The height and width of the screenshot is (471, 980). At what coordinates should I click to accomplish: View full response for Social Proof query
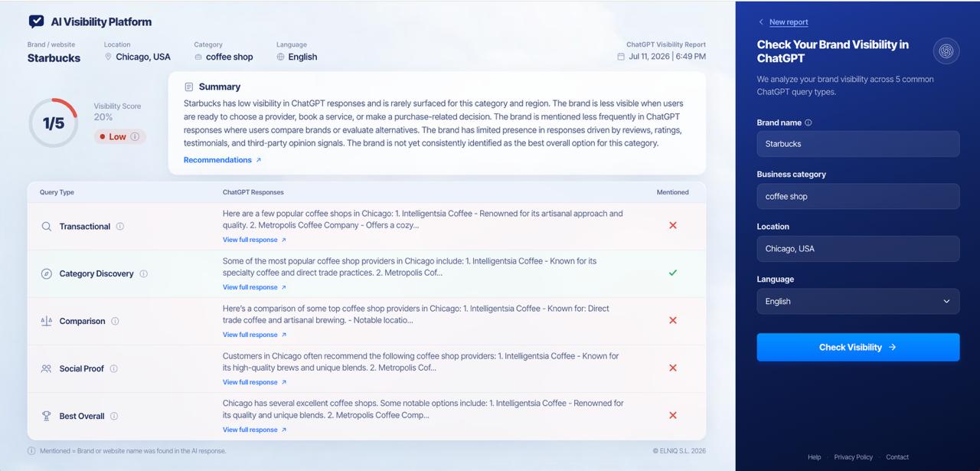(254, 382)
